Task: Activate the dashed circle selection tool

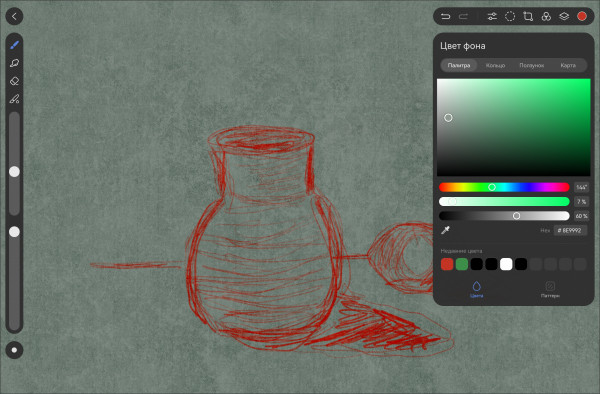Action: click(510, 16)
